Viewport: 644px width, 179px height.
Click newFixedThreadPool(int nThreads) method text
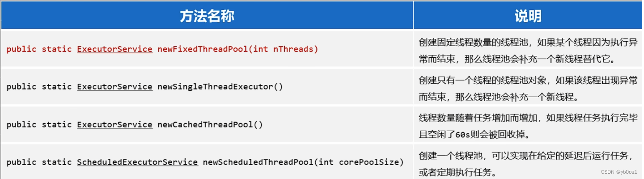pyautogui.click(x=238, y=49)
